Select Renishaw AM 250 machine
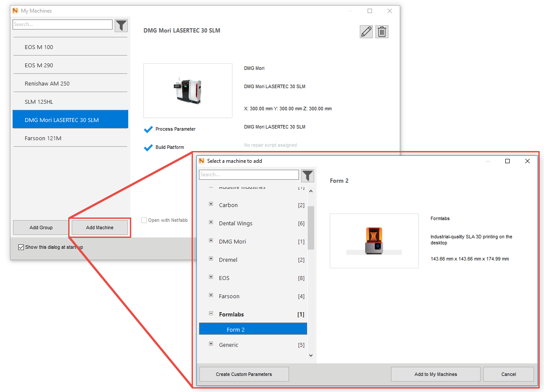The image size is (544, 392). coord(70,83)
